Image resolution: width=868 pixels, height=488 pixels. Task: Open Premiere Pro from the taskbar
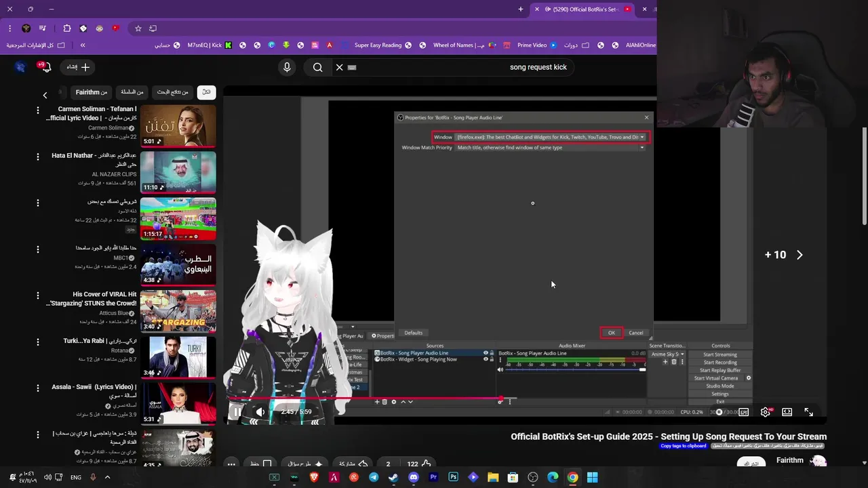click(433, 477)
